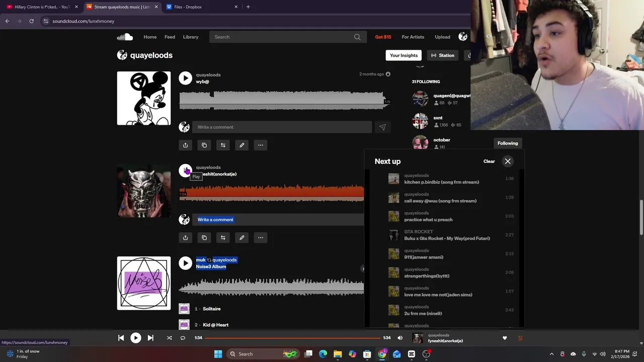This screenshot has width=644, height=362.
Task: Play Solitaire from the Noise3 Album
Action: click(x=211, y=309)
